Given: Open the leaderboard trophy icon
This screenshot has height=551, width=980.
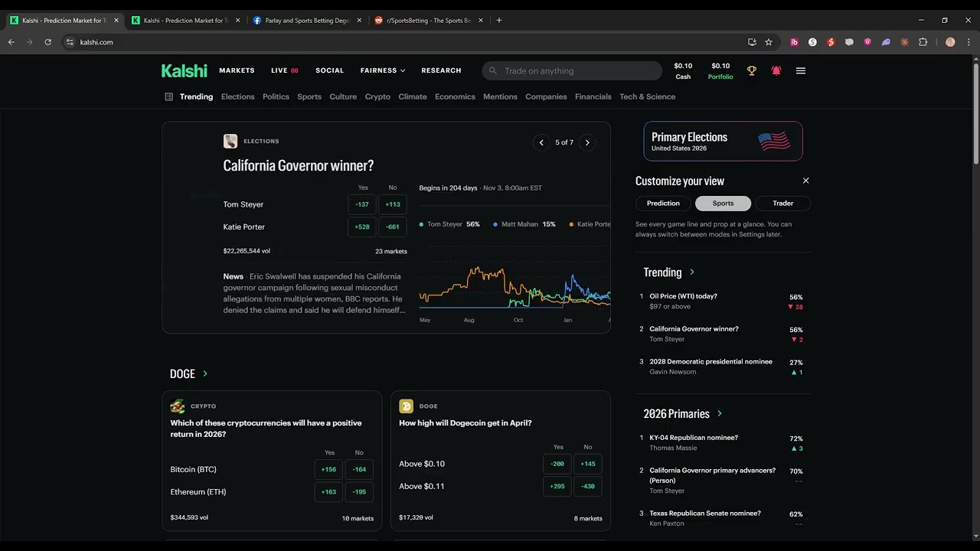Looking at the screenshot, I should pyautogui.click(x=752, y=70).
